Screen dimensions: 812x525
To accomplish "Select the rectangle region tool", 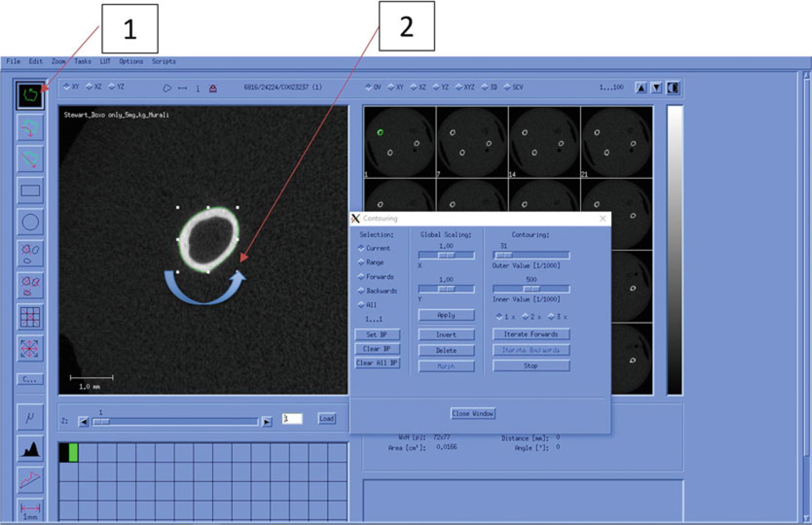I will click(x=30, y=190).
